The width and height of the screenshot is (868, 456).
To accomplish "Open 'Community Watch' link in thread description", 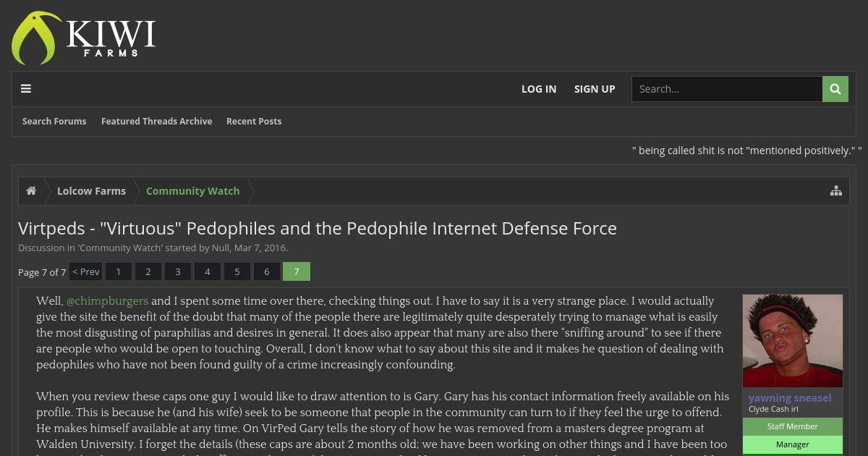I will pos(120,248).
